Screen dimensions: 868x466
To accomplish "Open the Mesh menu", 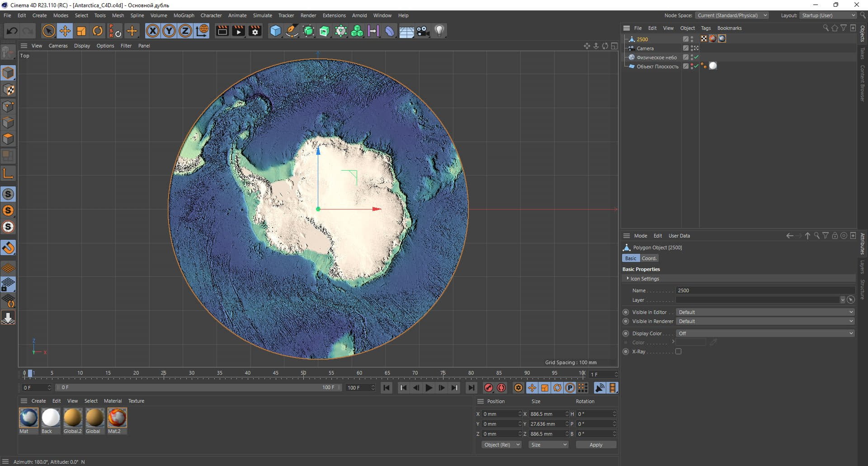I will [x=118, y=15].
